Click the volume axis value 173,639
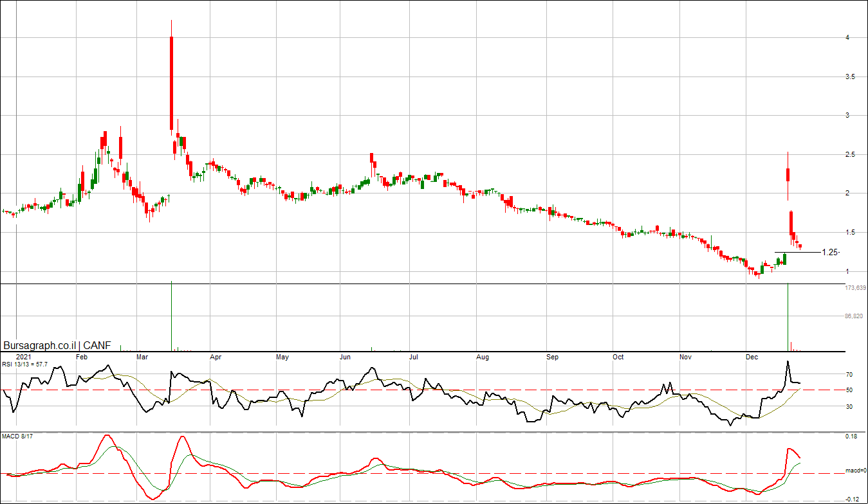This screenshot has width=868, height=504. pos(855,288)
